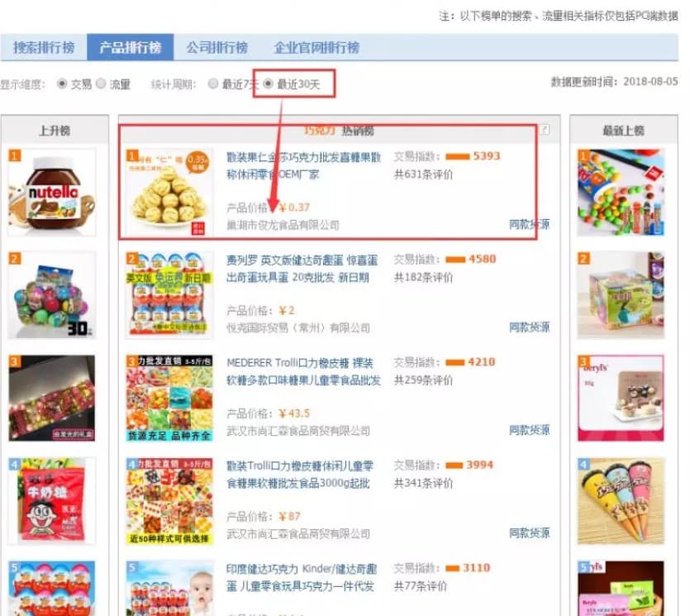690x616 pixels.
Task: Choose the 最近7天 statistics period
Action: (213, 84)
